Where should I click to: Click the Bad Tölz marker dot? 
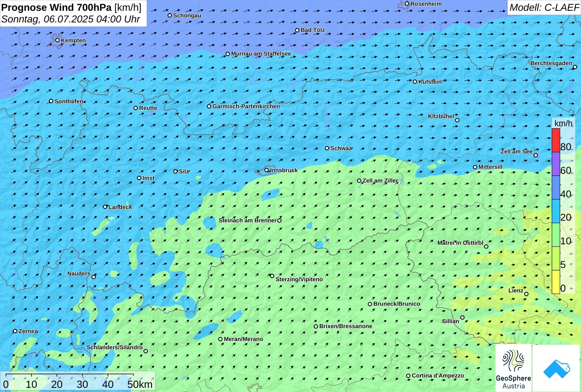(297, 30)
